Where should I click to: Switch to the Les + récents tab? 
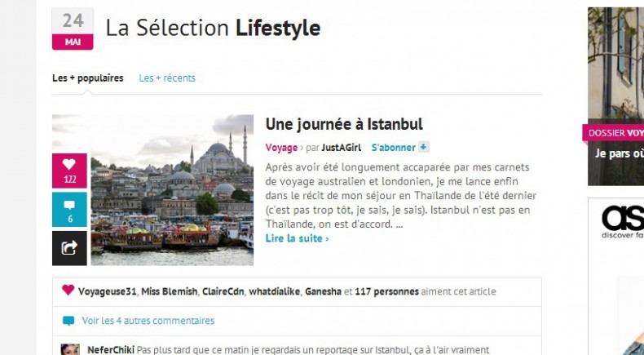[x=167, y=78]
